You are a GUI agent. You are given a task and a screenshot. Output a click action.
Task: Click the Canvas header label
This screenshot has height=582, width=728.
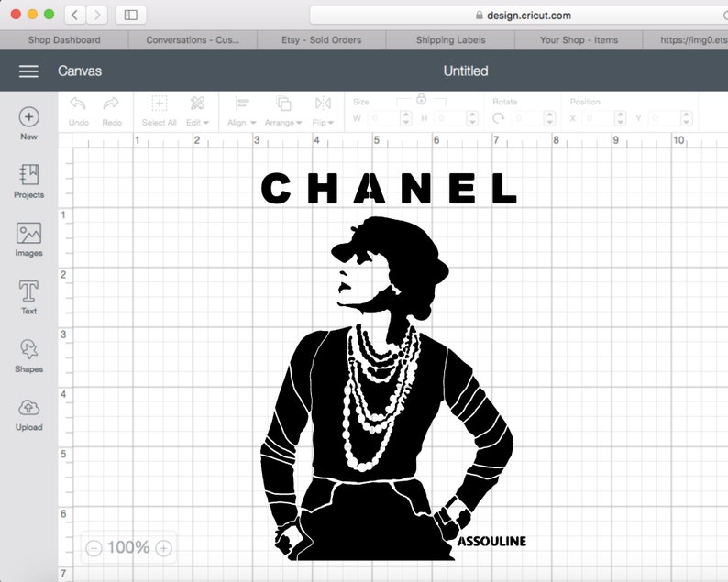80,71
